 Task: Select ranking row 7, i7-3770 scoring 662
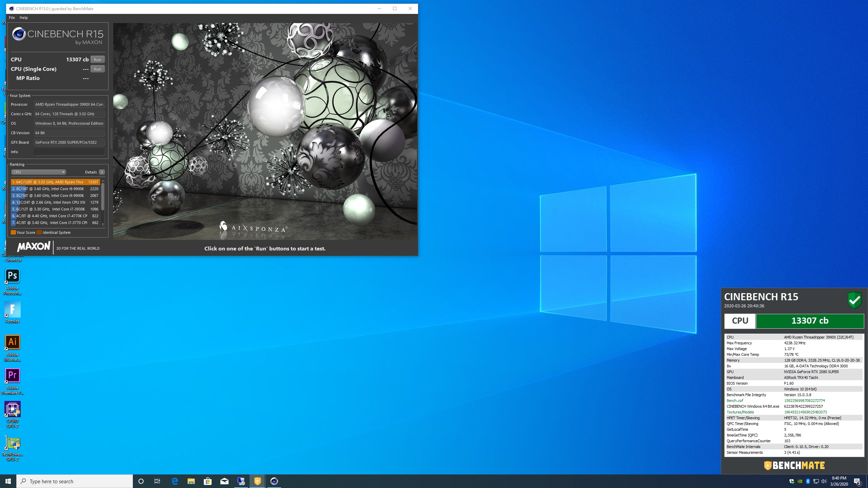point(55,223)
